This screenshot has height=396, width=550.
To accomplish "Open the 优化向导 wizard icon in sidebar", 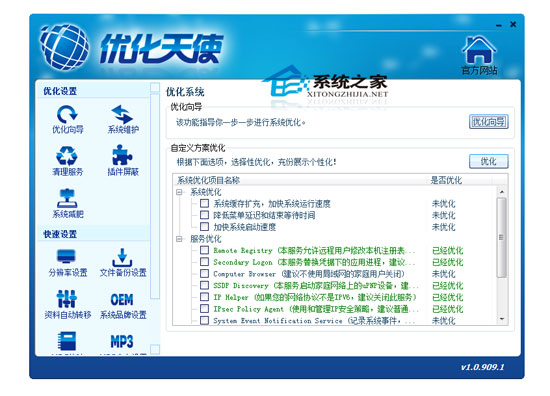I will [x=67, y=119].
